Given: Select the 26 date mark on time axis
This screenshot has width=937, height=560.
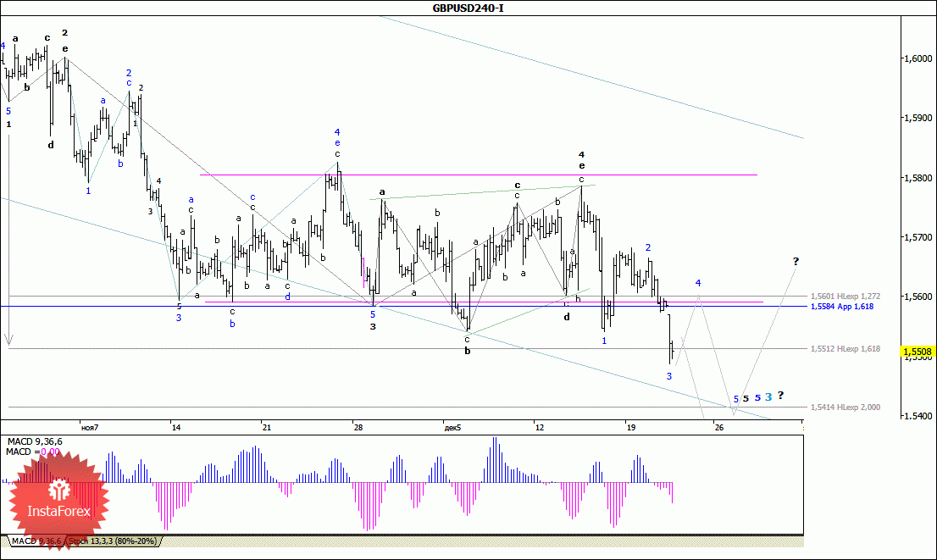Looking at the screenshot, I should click(718, 428).
